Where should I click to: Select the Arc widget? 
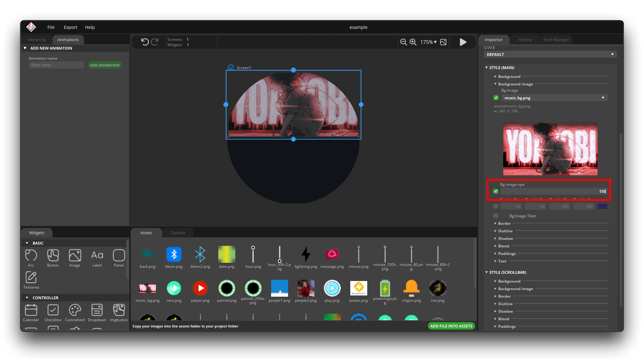point(31,258)
